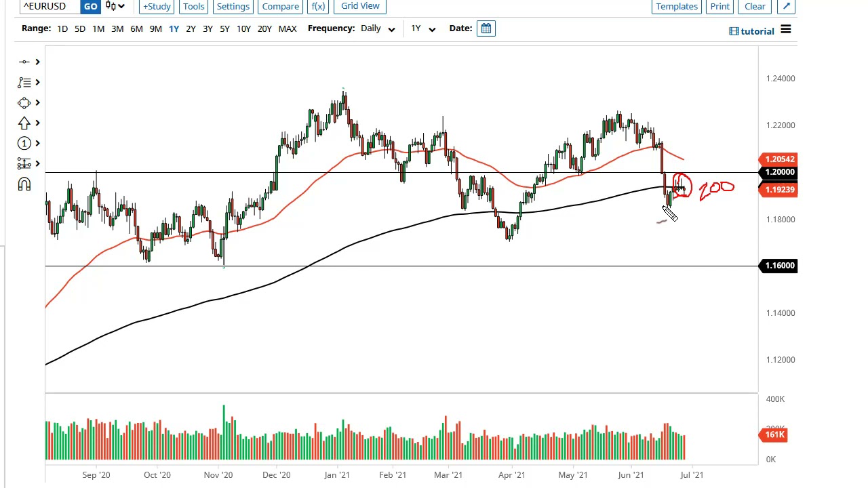Pick the up arrow marker tool
The image size is (868, 488).
[x=24, y=123]
